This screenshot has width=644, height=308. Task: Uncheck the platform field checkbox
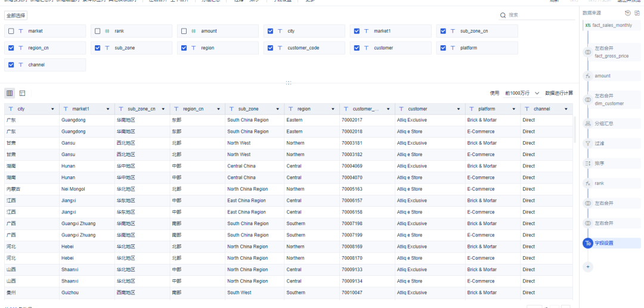(x=443, y=48)
